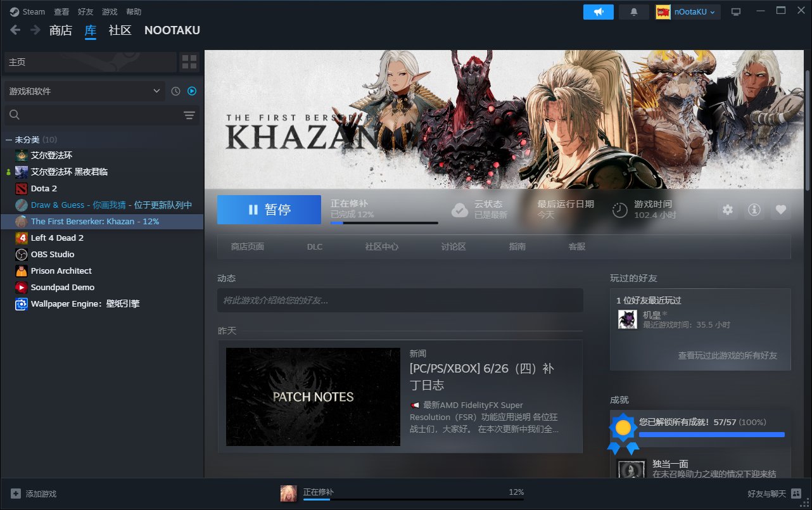This screenshot has width=812, height=510.
Task: Click the Wallpaper Engine icon
Action: 22,303
